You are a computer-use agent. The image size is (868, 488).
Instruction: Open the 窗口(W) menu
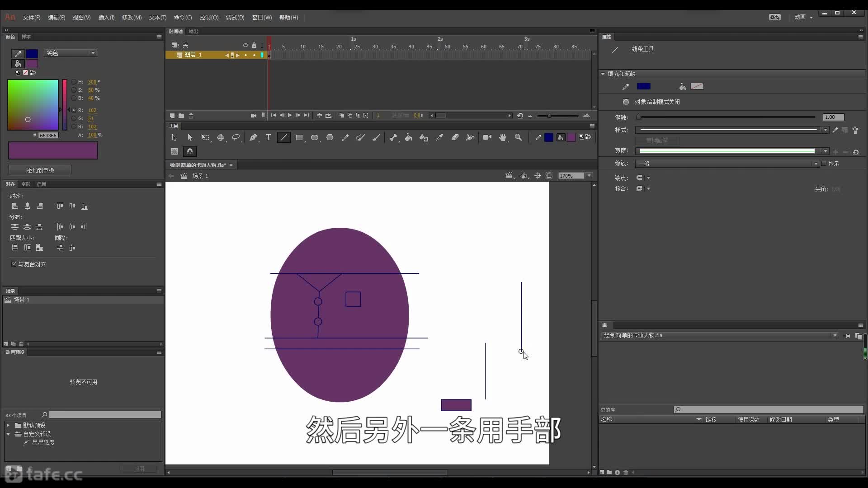pos(262,18)
